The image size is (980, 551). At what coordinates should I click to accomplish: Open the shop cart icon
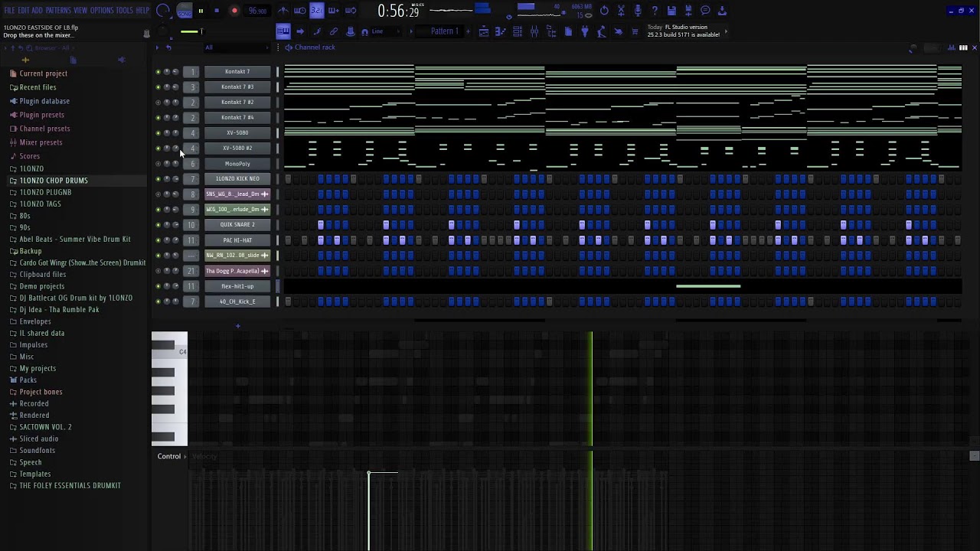point(635,31)
